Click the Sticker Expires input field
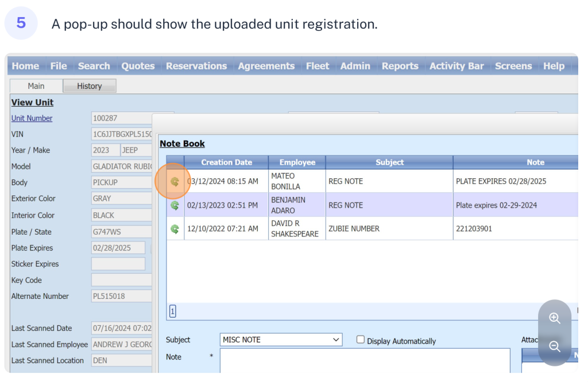This screenshot has width=588, height=382. [x=118, y=264]
